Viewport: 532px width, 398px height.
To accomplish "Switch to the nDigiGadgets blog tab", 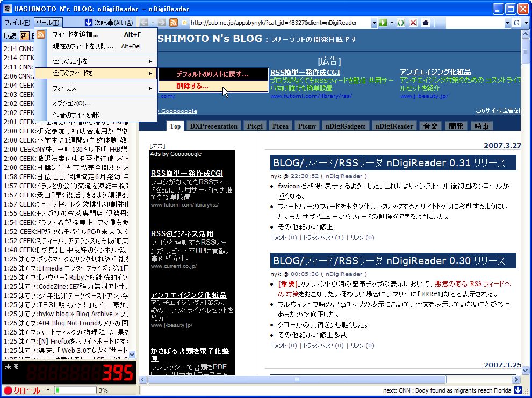I will coord(346,126).
